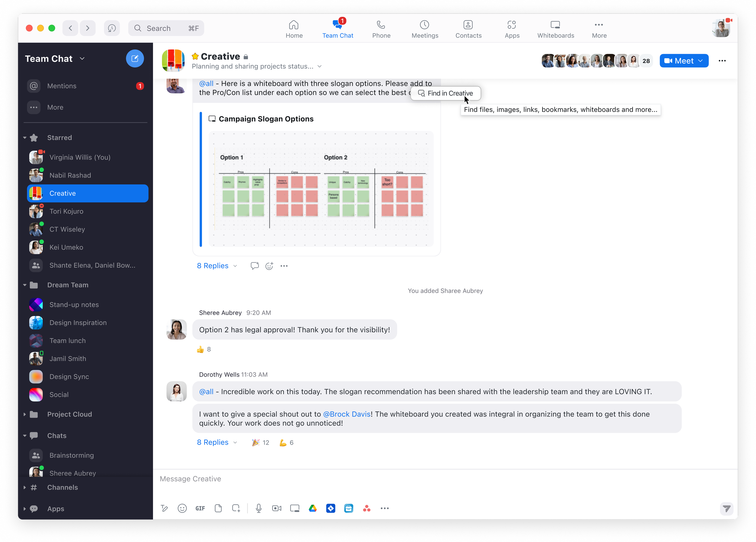
Task: Open the GIF picker in the toolbar
Action: (200, 508)
